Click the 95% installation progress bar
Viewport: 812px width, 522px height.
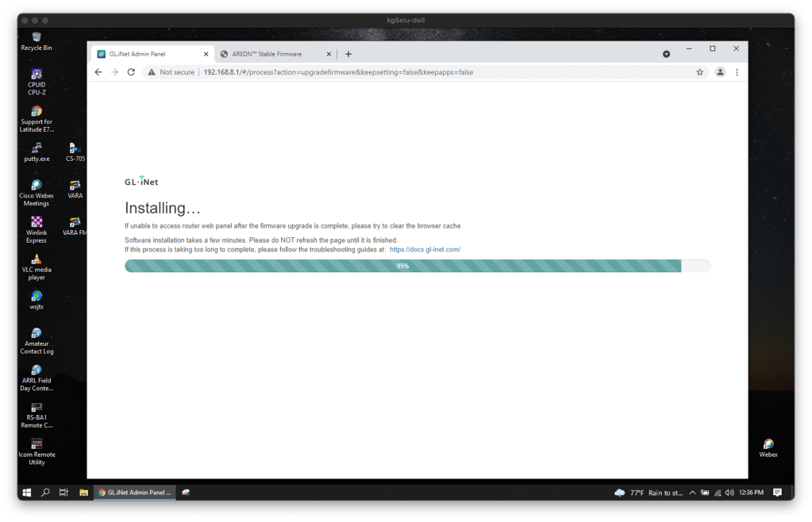tap(402, 267)
